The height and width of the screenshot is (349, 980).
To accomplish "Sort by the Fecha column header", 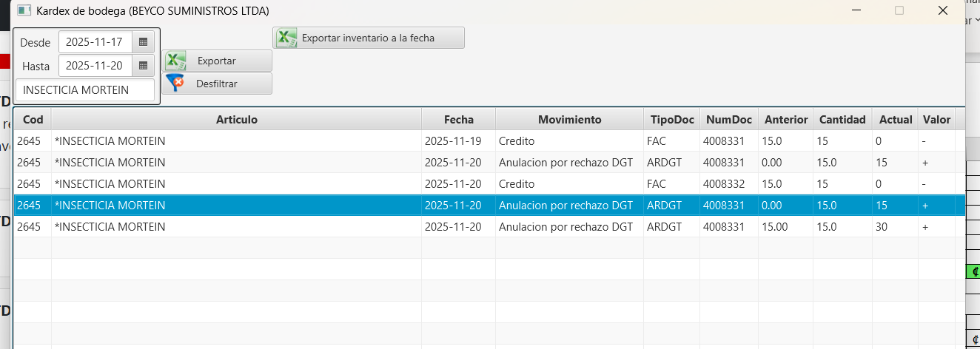I will [x=458, y=119].
